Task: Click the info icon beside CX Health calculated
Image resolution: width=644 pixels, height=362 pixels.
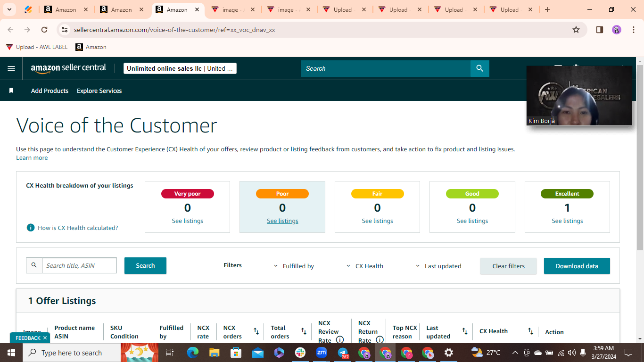Action: point(31,228)
